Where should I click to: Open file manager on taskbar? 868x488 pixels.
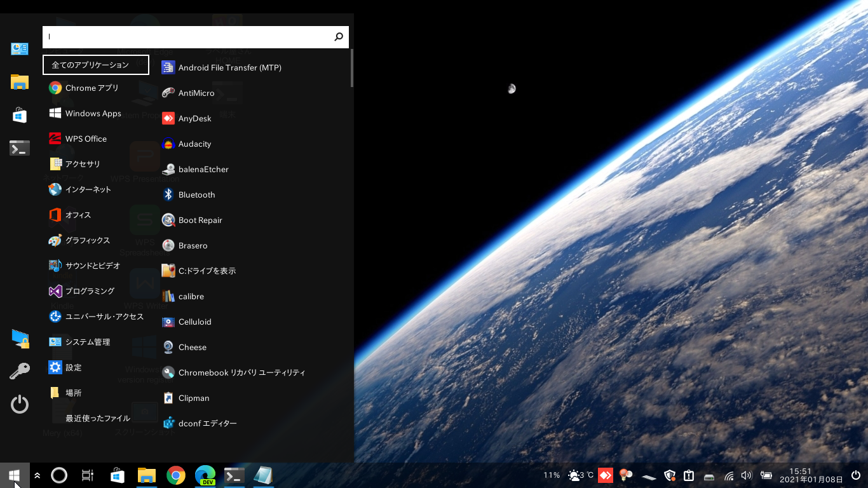[147, 475]
